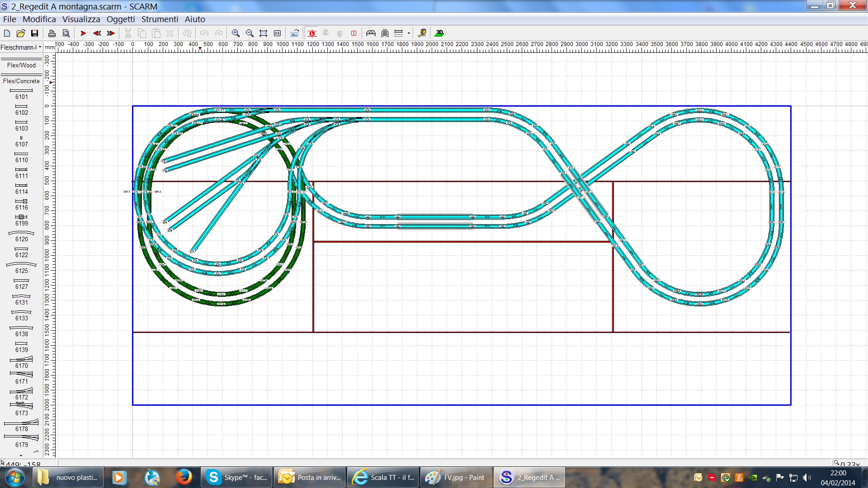Viewport: 868px width, 488px height.
Task: Undo the last action
Action: (204, 33)
